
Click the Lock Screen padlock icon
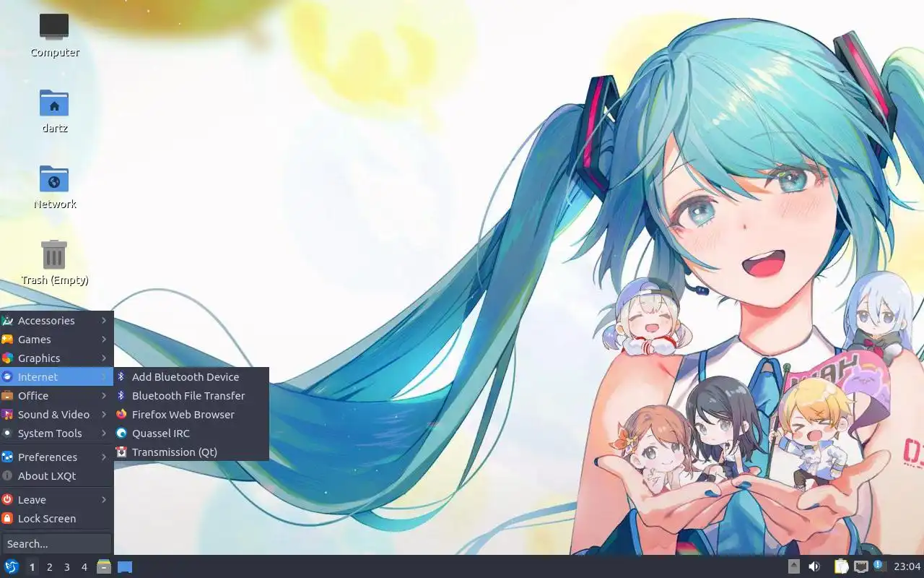7,519
